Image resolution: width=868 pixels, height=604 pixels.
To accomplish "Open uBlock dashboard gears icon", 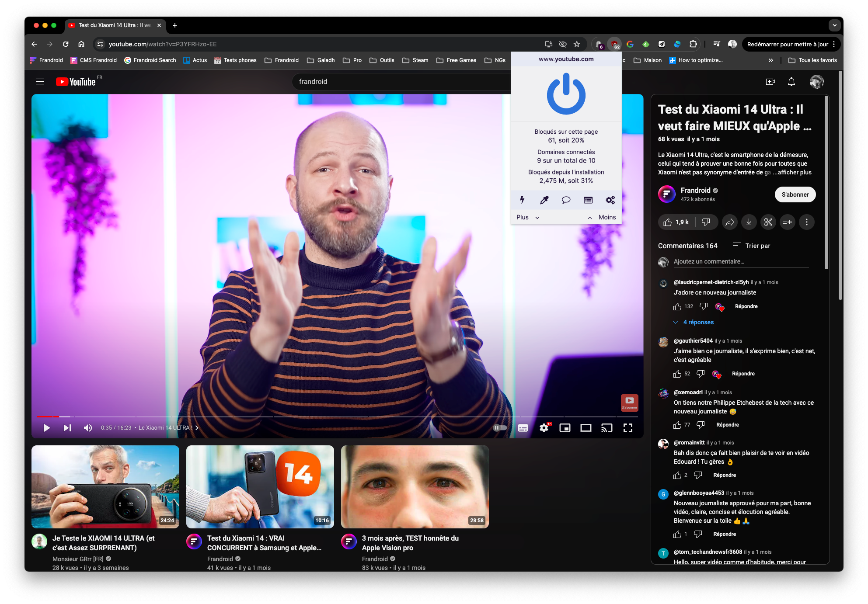I will click(610, 200).
